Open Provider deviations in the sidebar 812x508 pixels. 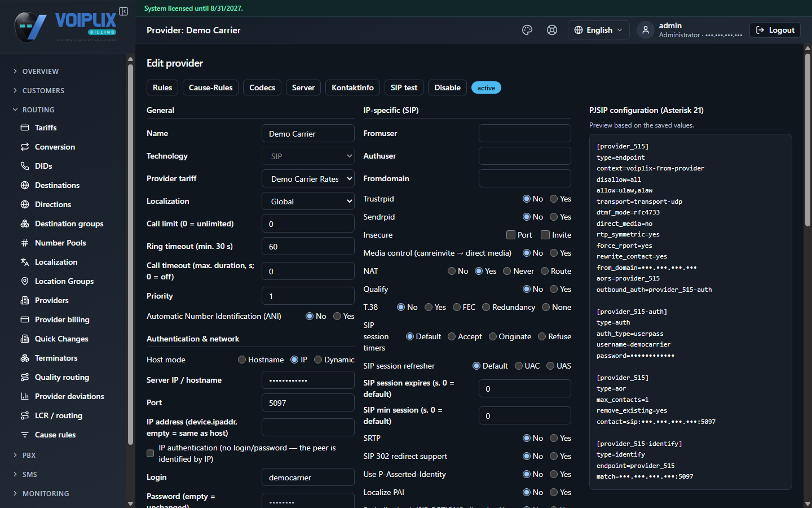pyautogui.click(x=69, y=396)
